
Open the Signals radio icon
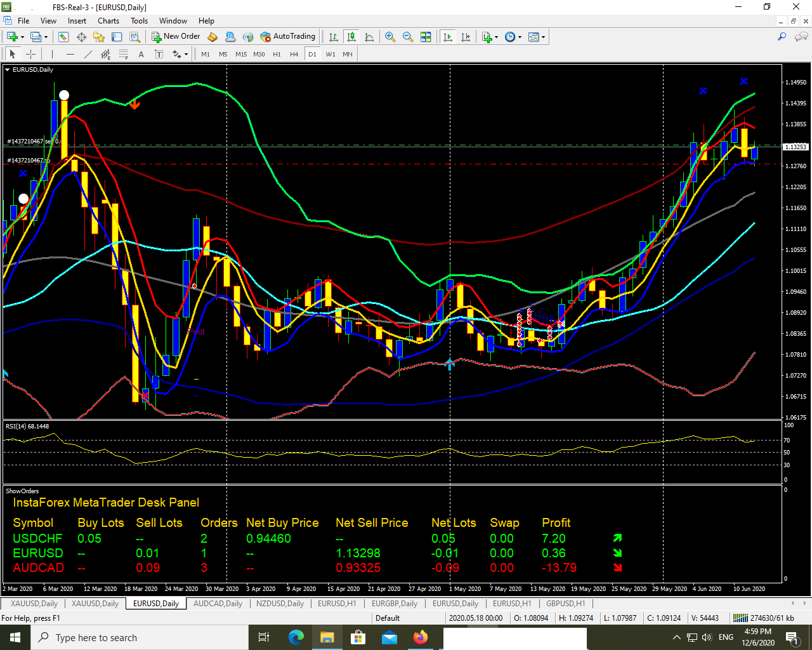point(248,37)
